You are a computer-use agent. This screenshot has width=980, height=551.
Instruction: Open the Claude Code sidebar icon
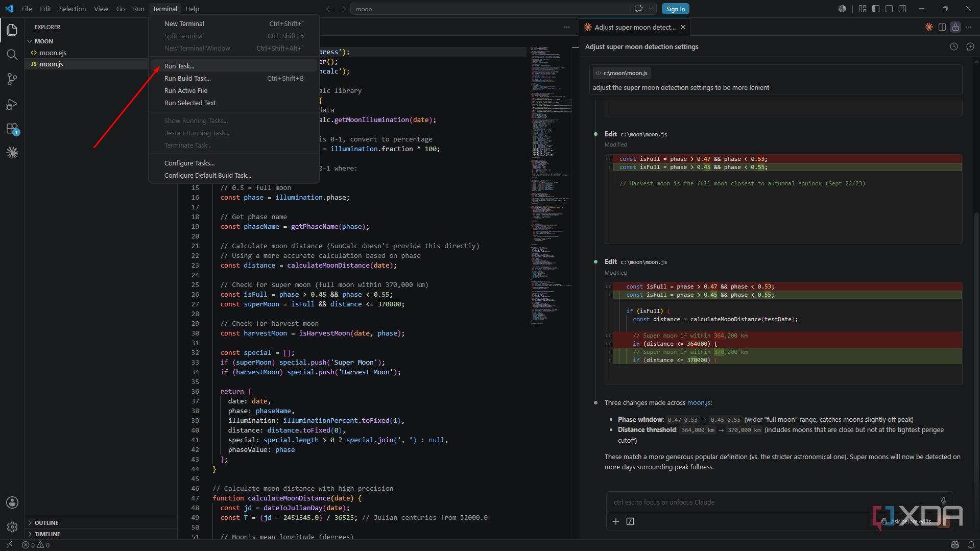(x=12, y=153)
